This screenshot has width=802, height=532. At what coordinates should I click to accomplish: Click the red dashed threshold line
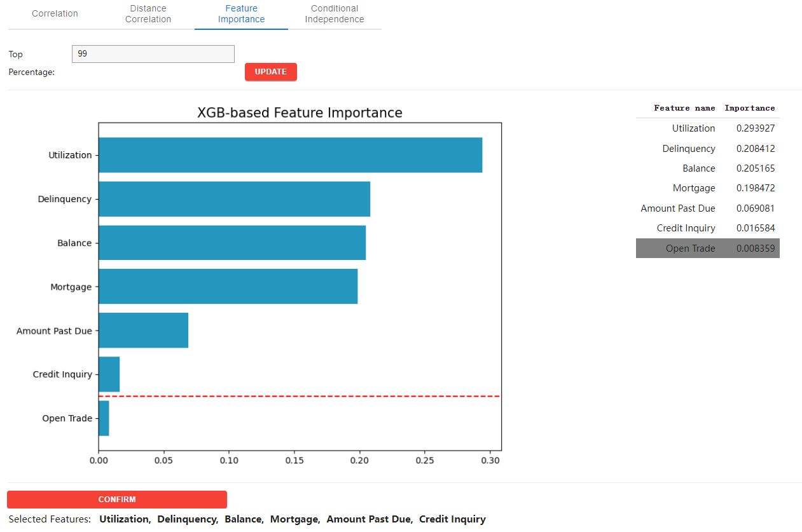pyautogui.click(x=299, y=396)
